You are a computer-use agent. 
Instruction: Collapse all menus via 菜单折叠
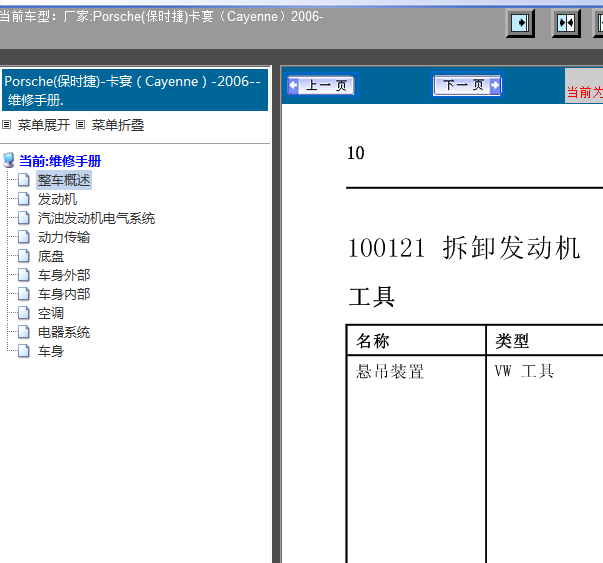click(x=118, y=125)
